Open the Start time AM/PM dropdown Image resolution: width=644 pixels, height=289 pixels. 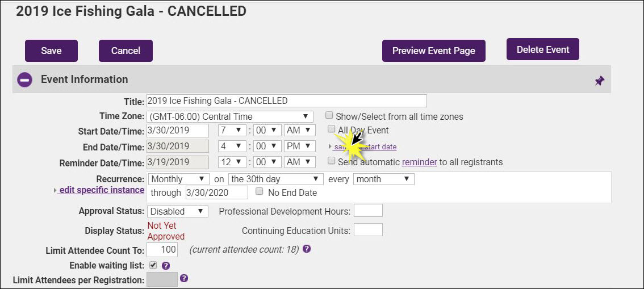(x=299, y=131)
